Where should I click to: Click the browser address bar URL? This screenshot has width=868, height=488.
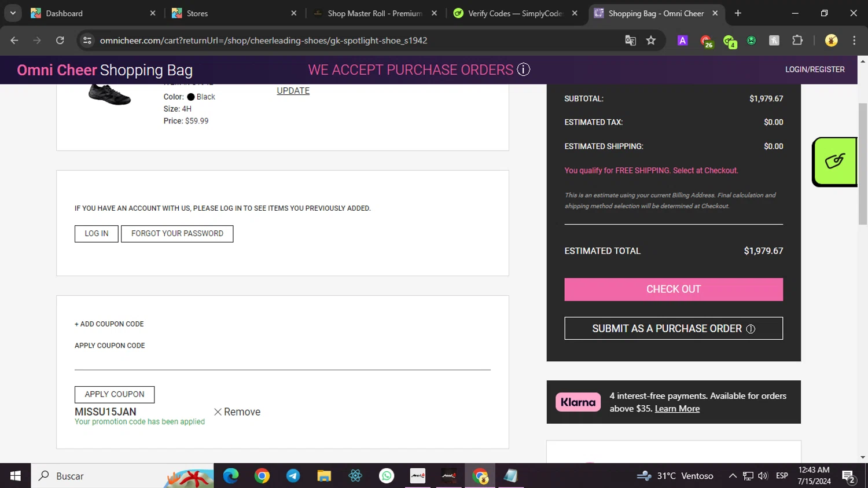263,41
